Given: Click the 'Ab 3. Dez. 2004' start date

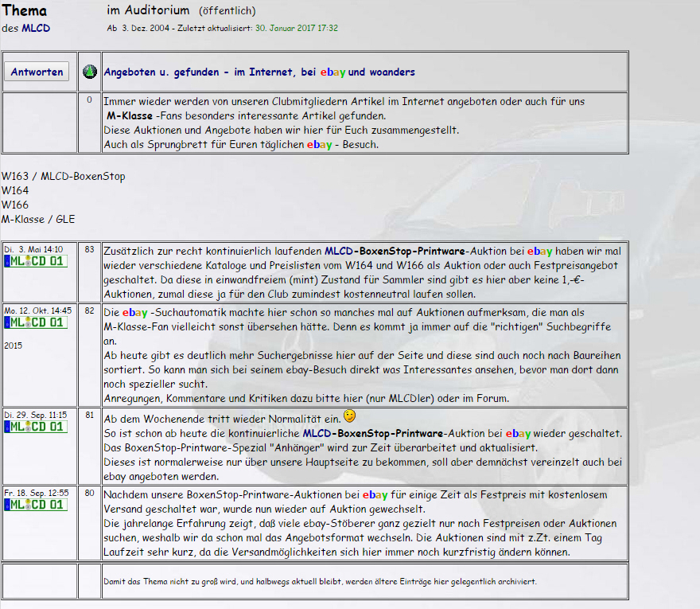Looking at the screenshot, I should click(138, 28).
